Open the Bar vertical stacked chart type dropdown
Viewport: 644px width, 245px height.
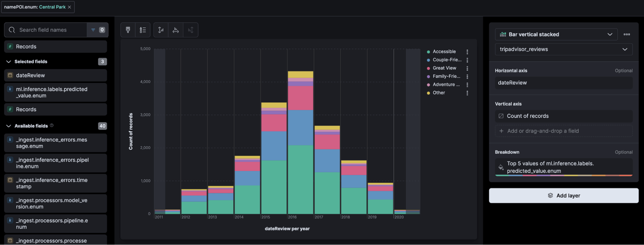(x=556, y=34)
